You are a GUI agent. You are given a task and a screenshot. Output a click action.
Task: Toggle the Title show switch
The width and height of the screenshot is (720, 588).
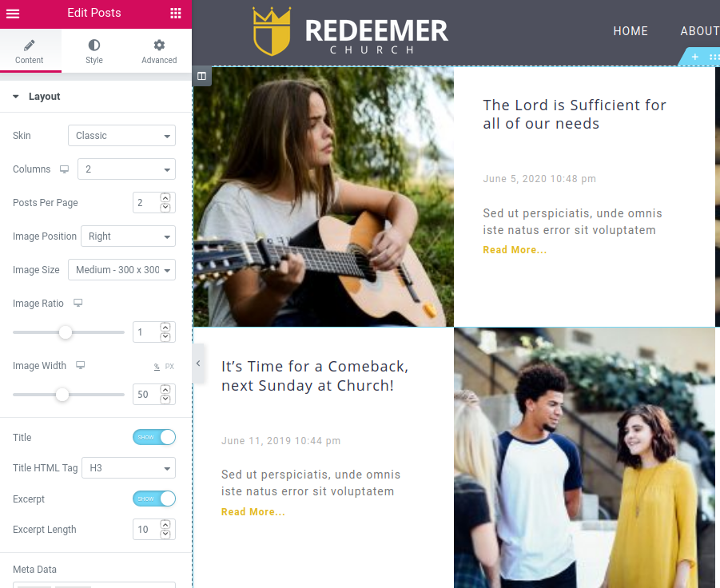[x=154, y=437]
